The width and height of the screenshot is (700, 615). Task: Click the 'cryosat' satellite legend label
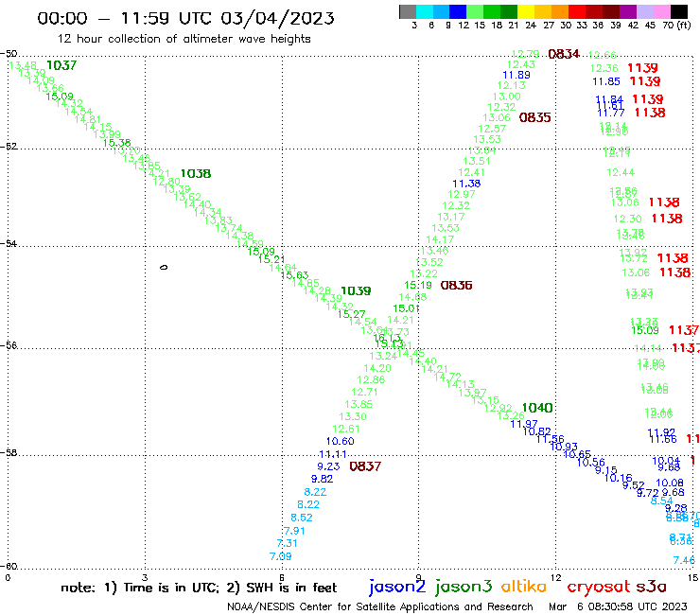coord(599,587)
